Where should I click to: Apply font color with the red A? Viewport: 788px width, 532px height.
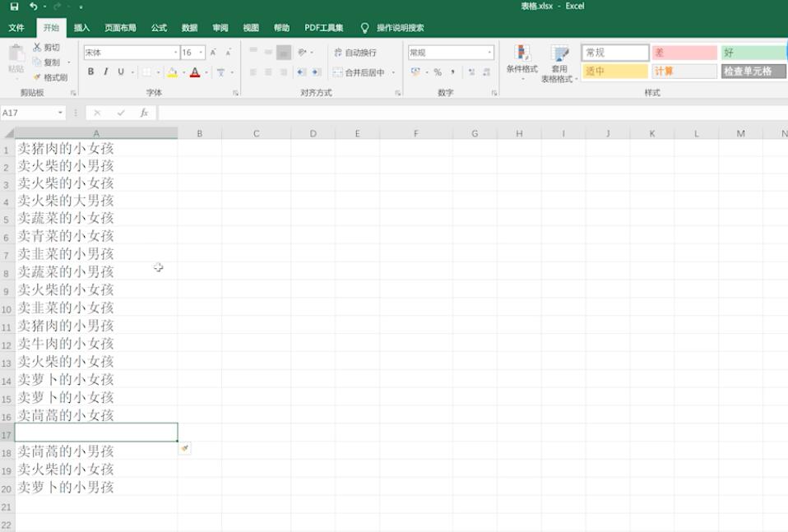[195, 72]
